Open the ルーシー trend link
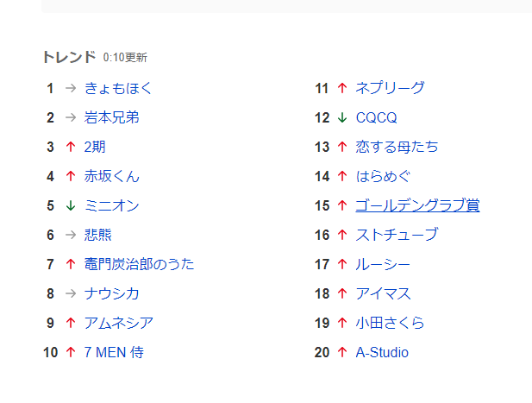 coord(383,264)
